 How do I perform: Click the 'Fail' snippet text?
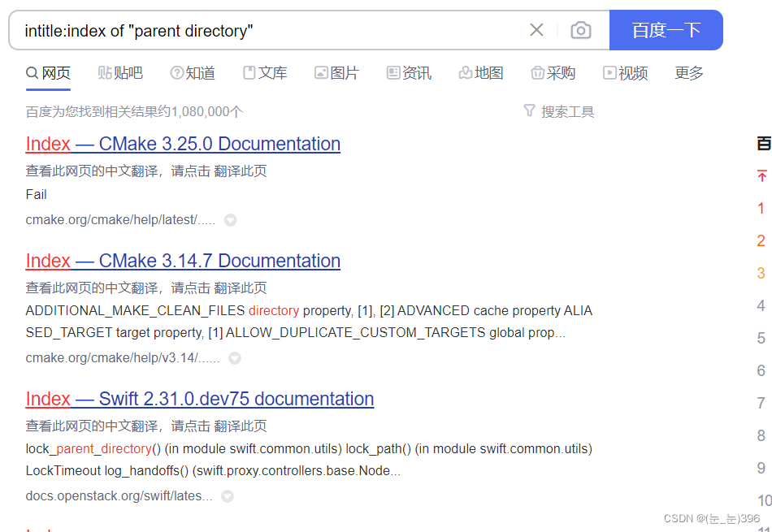(36, 194)
